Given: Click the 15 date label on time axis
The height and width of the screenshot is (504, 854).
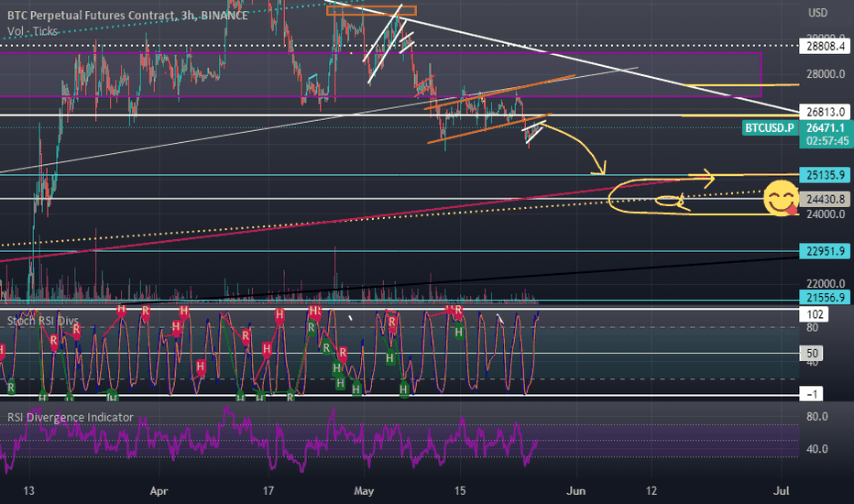Looking at the screenshot, I should click(460, 491).
